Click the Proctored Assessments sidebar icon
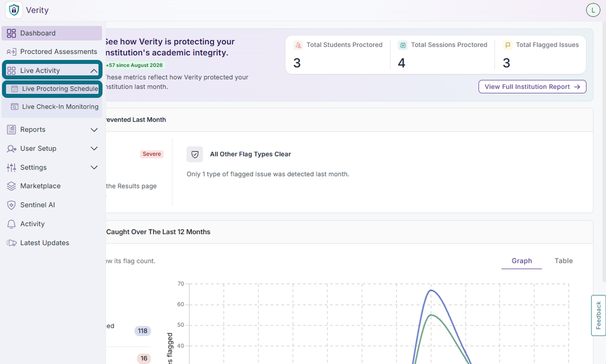The width and height of the screenshot is (606, 364). click(11, 52)
